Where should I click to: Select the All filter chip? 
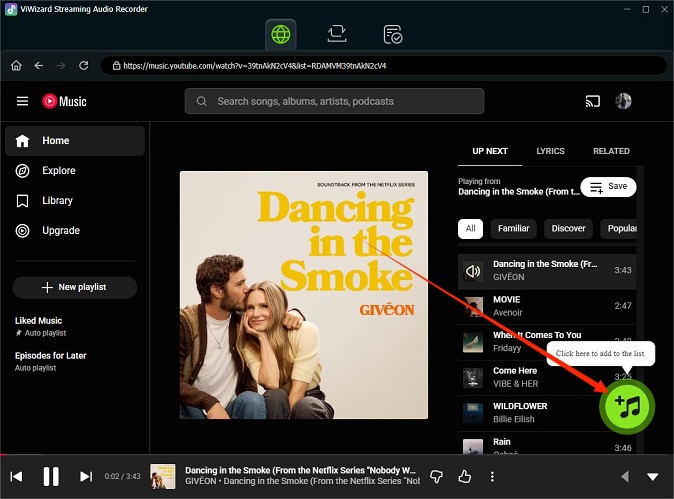pyautogui.click(x=471, y=228)
